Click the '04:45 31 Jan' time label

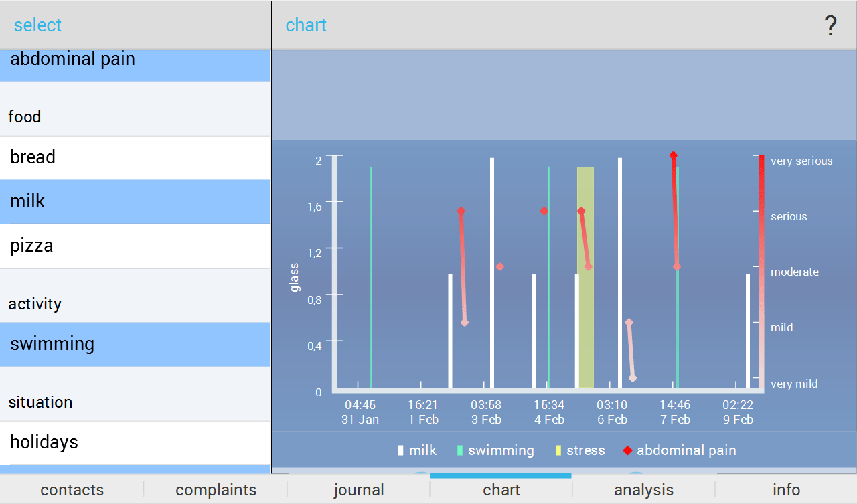[360, 412]
